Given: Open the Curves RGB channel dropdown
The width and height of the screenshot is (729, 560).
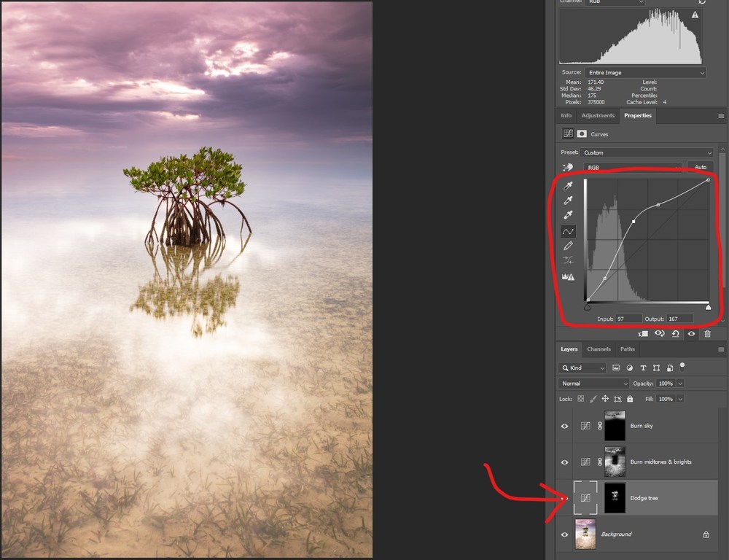Looking at the screenshot, I should pyautogui.click(x=633, y=168).
